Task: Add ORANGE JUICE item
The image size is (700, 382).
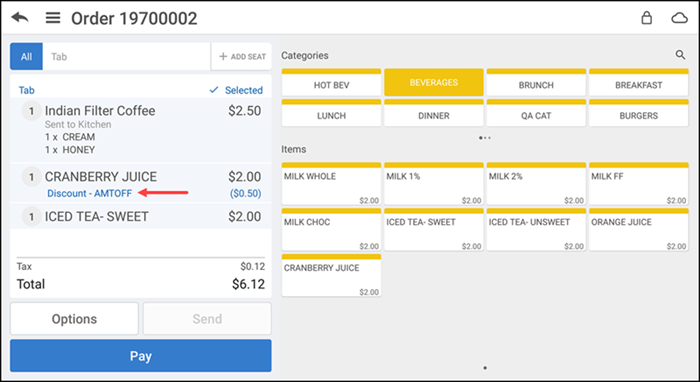Action: (x=639, y=229)
